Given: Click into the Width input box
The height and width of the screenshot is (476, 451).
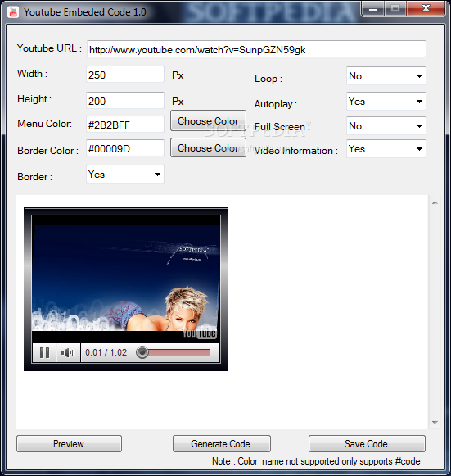Looking at the screenshot, I should (x=125, y=75).
